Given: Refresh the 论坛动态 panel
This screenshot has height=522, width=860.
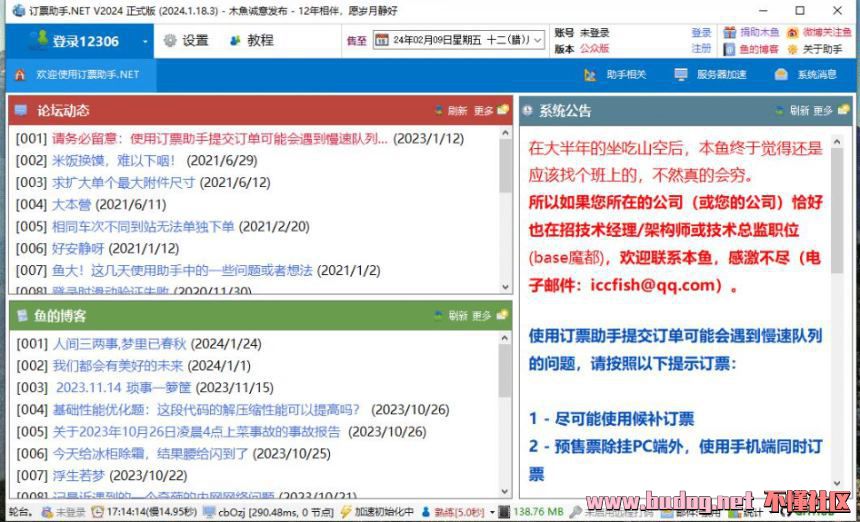Looking at the screenshot, I should coord(451,111).
